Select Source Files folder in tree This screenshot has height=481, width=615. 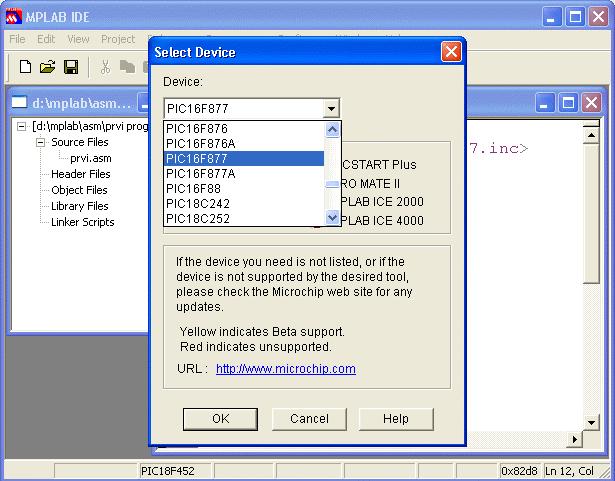click(80, 142)
